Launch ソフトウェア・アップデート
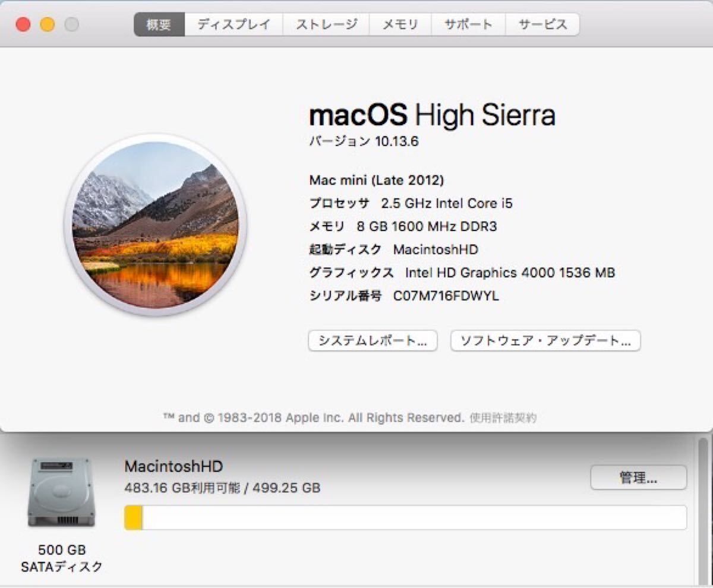Screen dimensions: 713x588 545,340
